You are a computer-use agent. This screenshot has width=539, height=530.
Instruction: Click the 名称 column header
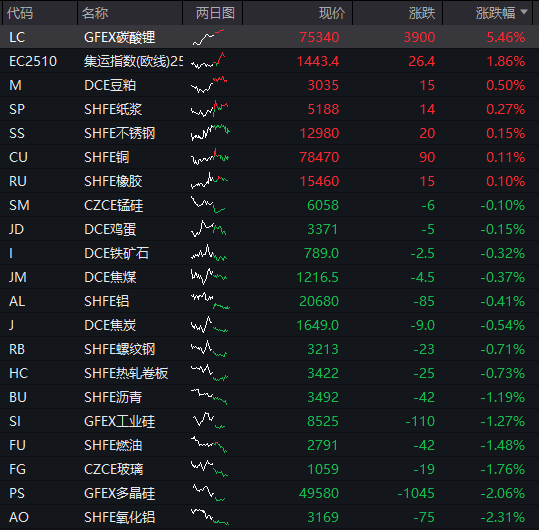coord(95,13)
